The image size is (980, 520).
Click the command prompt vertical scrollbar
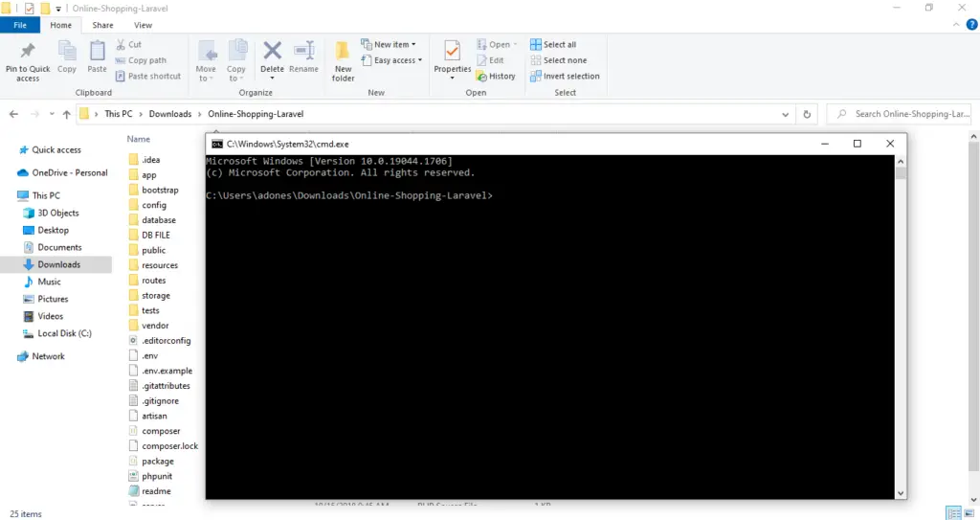coord(900,326)
